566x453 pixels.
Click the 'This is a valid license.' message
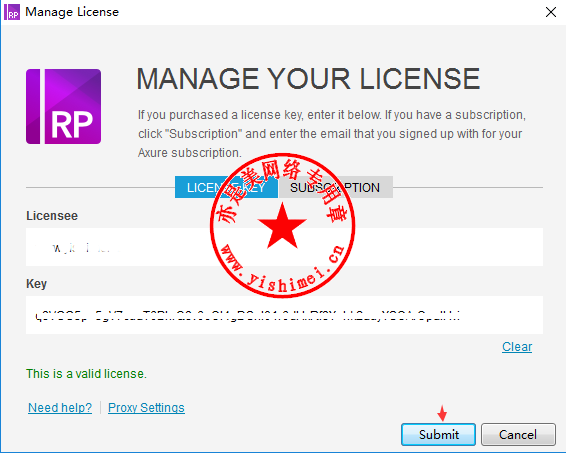(86, 374)
